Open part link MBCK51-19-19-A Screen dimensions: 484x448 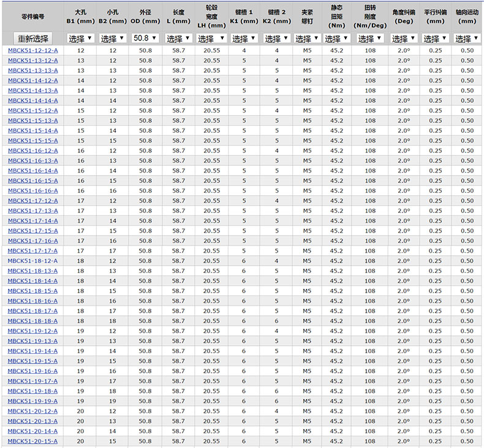(33, 401)
